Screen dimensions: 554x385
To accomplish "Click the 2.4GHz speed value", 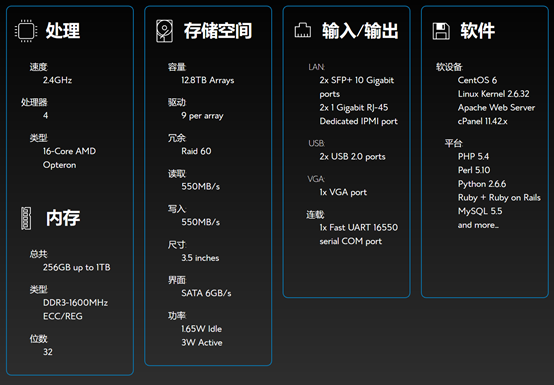I will tap(57, 80).
